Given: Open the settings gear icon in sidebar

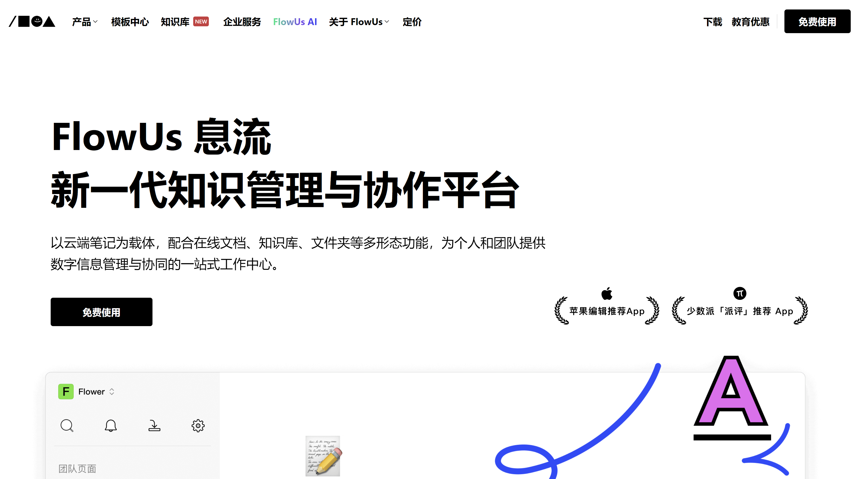Looking at the screenshot, I should pos(198,426).
